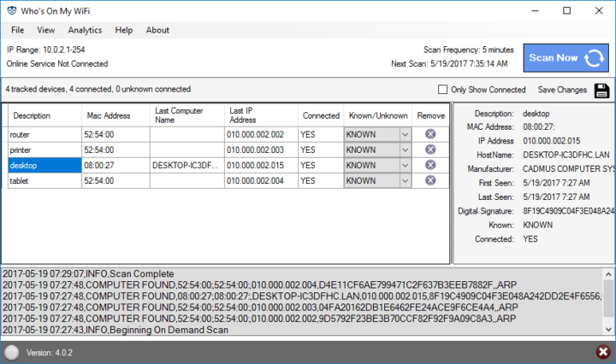Click the app logo in title bar
616x364 pixels.
[11, 10]
